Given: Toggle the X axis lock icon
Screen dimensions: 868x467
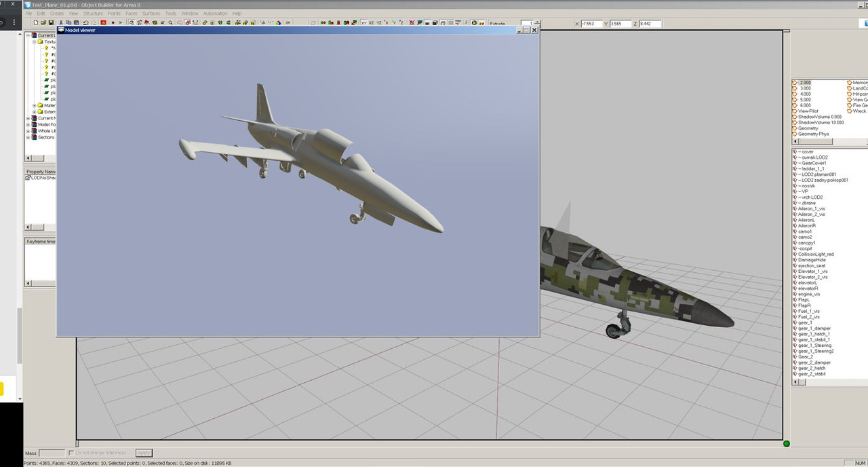Looking at the screenshot, I should (x=386, y=22).
